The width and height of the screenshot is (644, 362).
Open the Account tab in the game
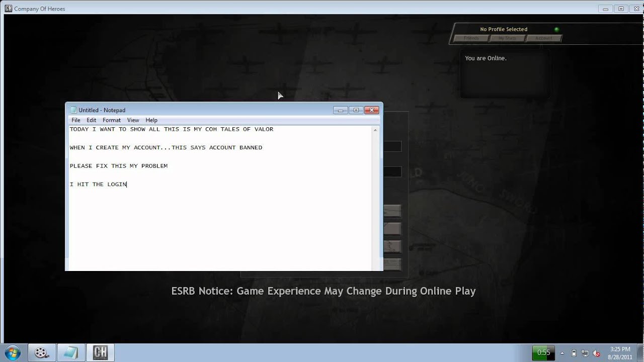coord(543,38)
